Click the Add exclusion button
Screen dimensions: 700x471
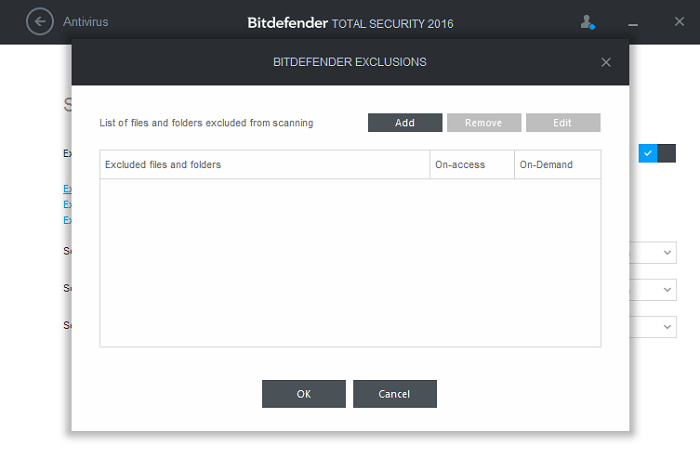point(405,123)
